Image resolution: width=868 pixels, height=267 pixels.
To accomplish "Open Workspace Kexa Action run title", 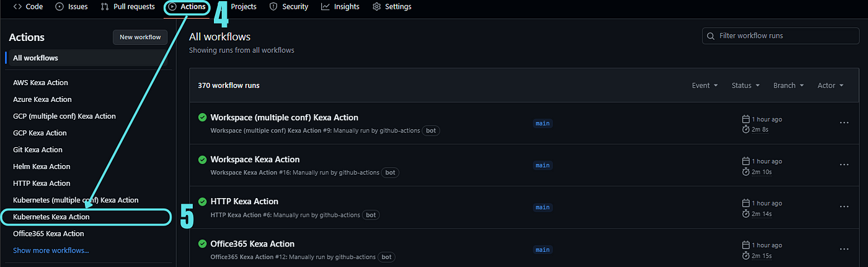I will pos(255,160).
